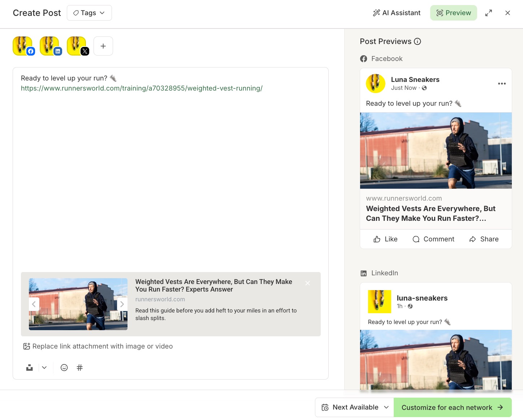Select the X (Twitter) account avatar
Viewport: 523px width, 420px height.
pos(77,46)
